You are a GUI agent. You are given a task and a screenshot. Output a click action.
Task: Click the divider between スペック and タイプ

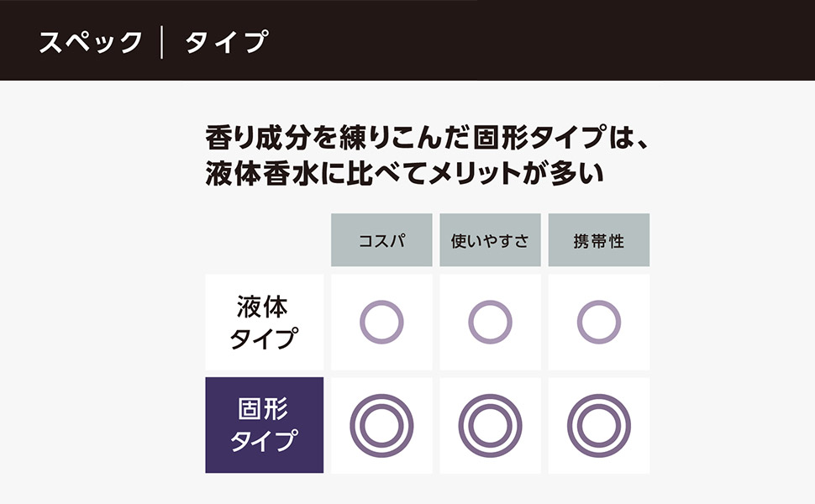(162, 42)
